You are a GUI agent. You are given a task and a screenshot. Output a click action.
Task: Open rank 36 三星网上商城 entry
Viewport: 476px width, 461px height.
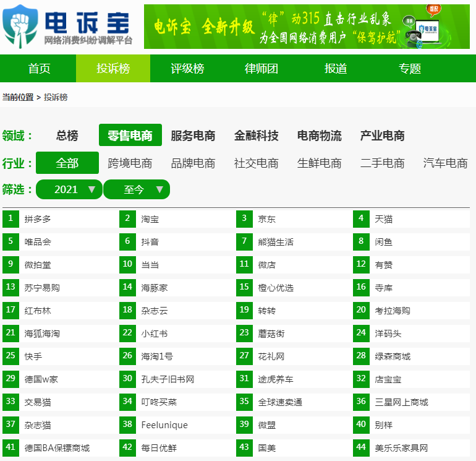point(411,402)
